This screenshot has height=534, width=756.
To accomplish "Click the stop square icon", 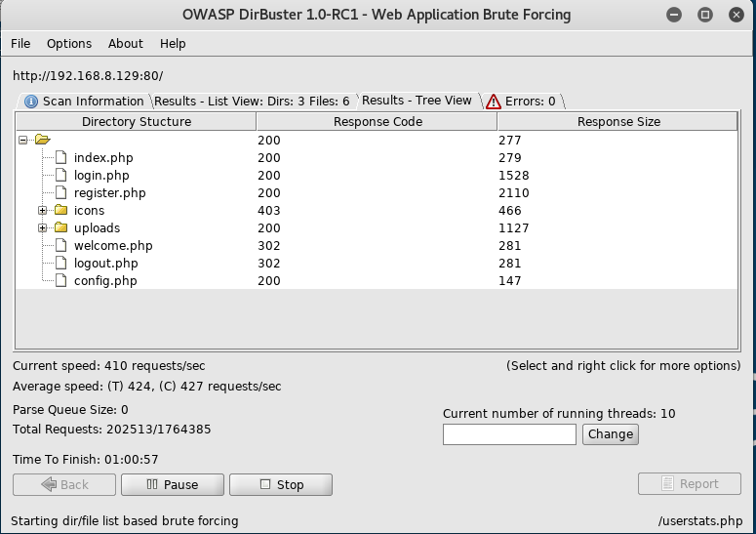I will (265, 484).
